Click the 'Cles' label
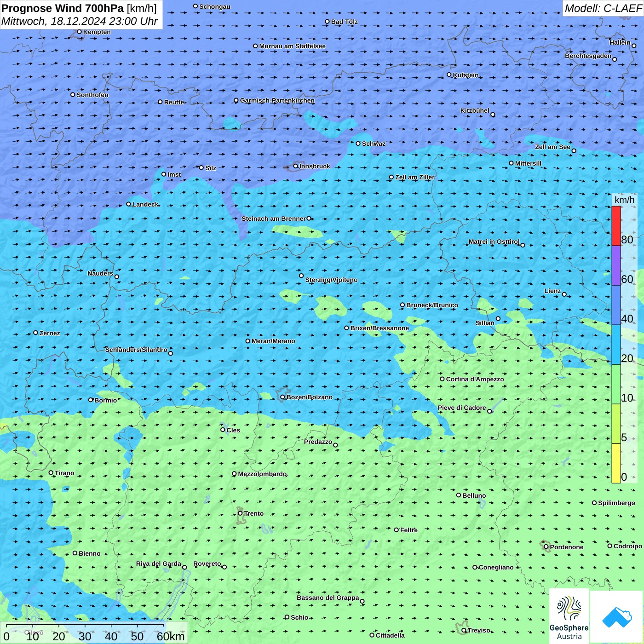The image size is (644, 644). (x=233, y=430)
